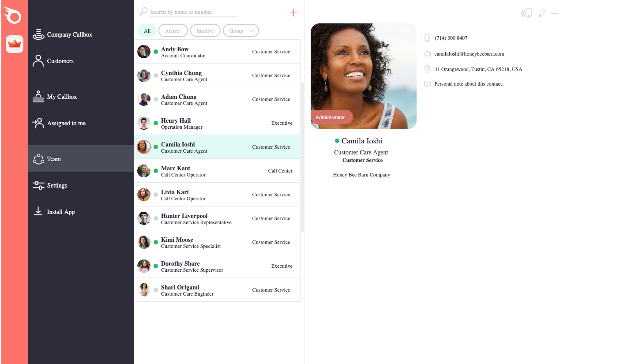Click Kimi Moose's avatar

point(144,242)
